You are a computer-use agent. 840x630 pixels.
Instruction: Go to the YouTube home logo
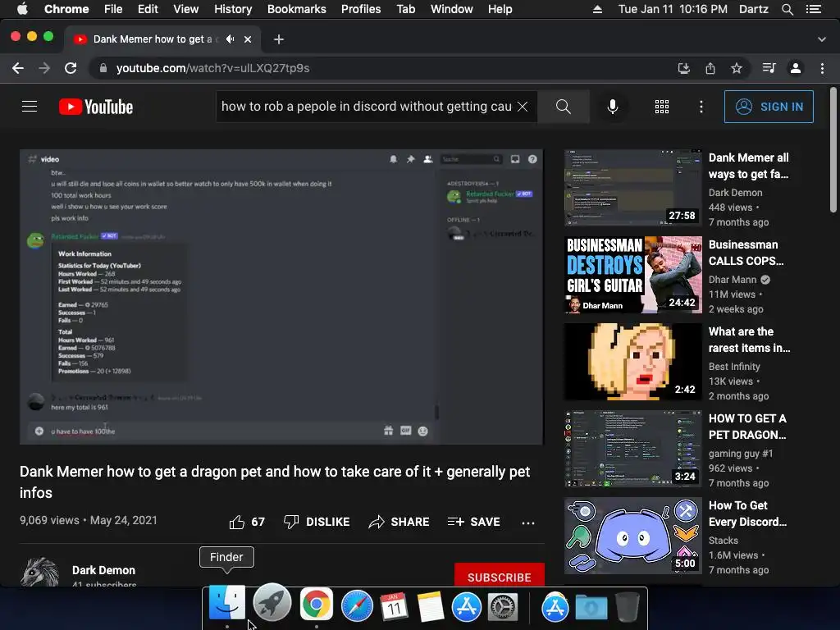pyautogui.click(x=96, y=107)
